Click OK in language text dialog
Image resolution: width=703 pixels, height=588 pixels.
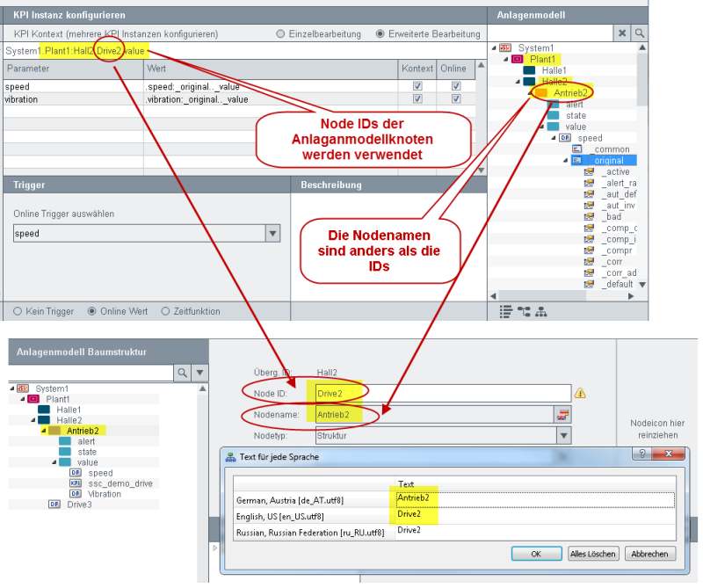[x=534, y=554]
